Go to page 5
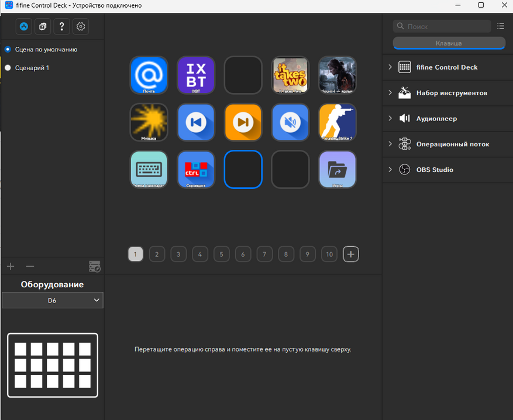The height and width of the screenshot is (420, 513). (222, 254)
